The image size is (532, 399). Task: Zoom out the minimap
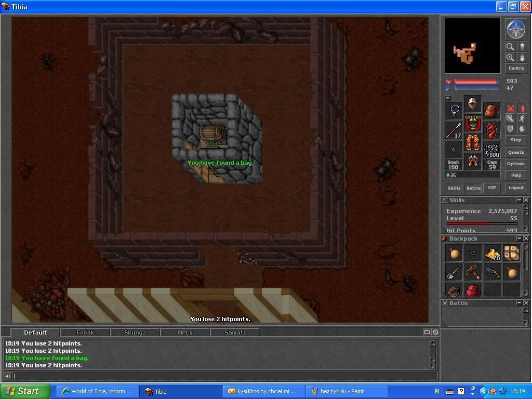pyautogui.click(x=510, y=46)
